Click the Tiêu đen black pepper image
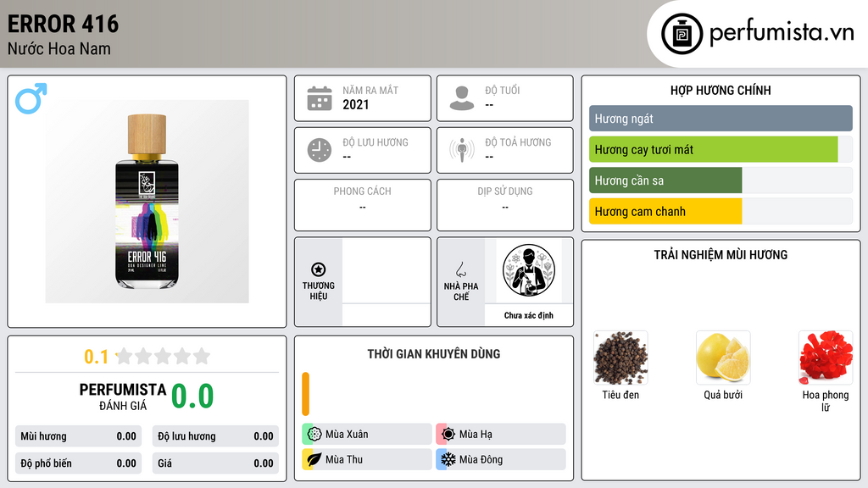 pos(620,358)
